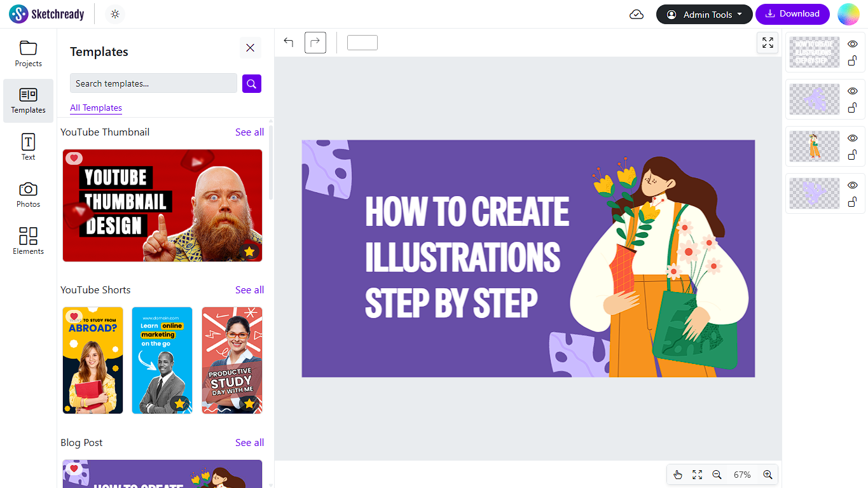The image size is (868, 488).
Task: Lock the bottom leaf layer
Action: [853, 202]
